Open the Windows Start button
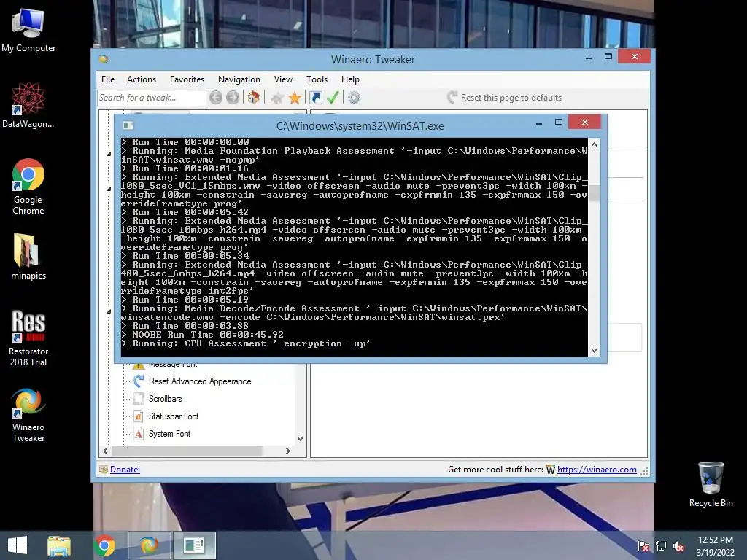 point(18,545)
